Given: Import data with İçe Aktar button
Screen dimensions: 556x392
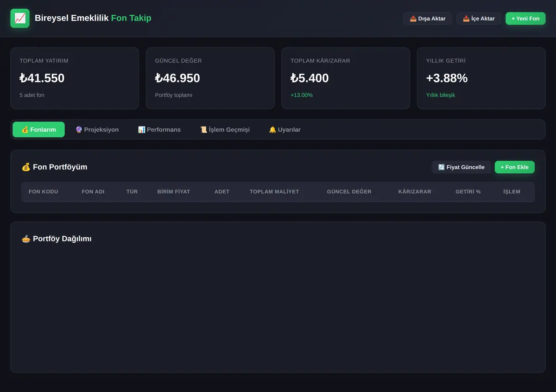Looking at the screenshot, I should tap(479, 19).
